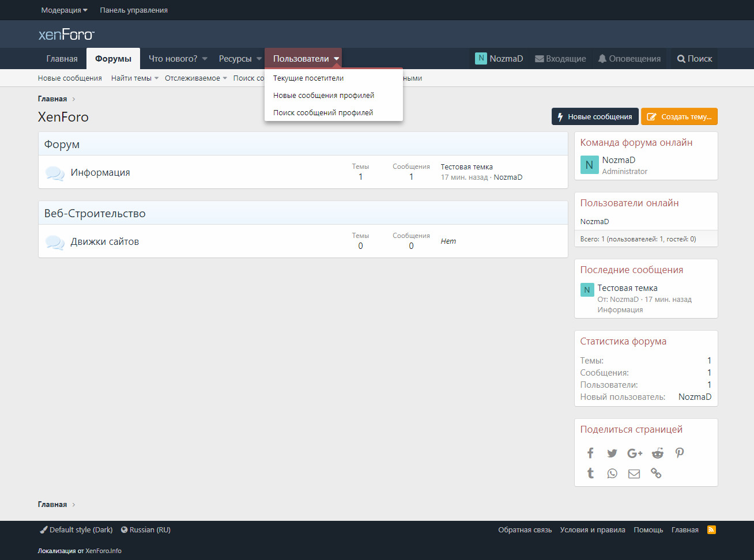Viewport: 754px width, 560px height.
Task: Change language via Russian (RU)
Action: 146,530
